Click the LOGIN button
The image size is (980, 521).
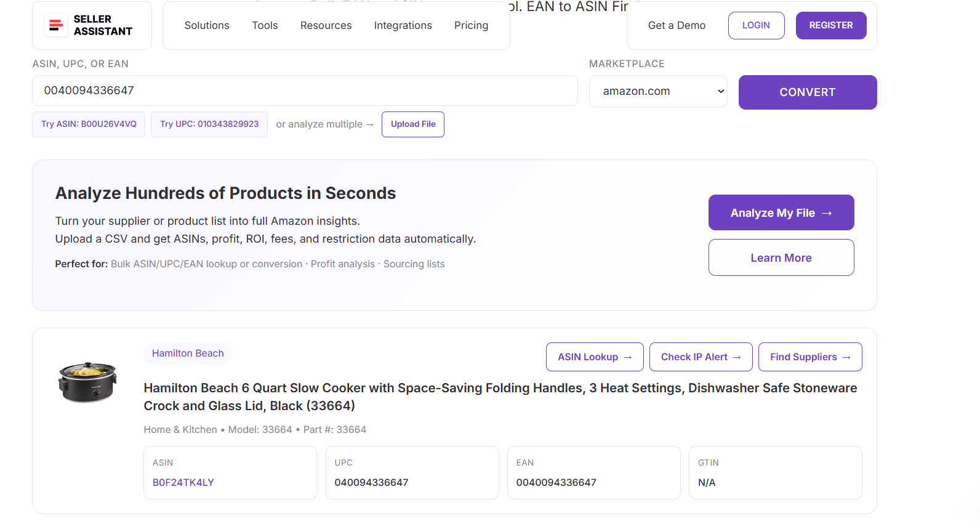(x=756, y=25)
